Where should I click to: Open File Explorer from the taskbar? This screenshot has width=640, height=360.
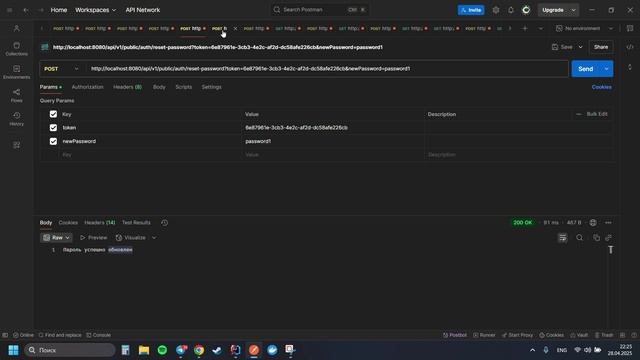click(144, 350)
